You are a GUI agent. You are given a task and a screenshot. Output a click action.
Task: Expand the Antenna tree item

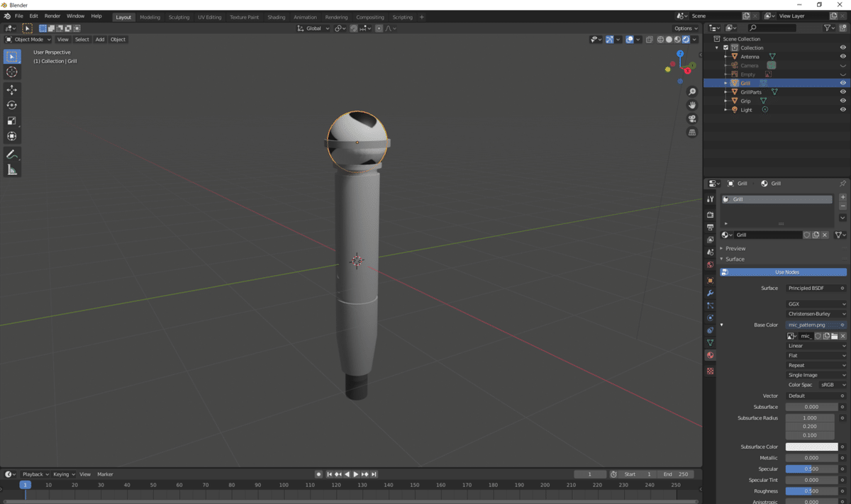point(725,57)
